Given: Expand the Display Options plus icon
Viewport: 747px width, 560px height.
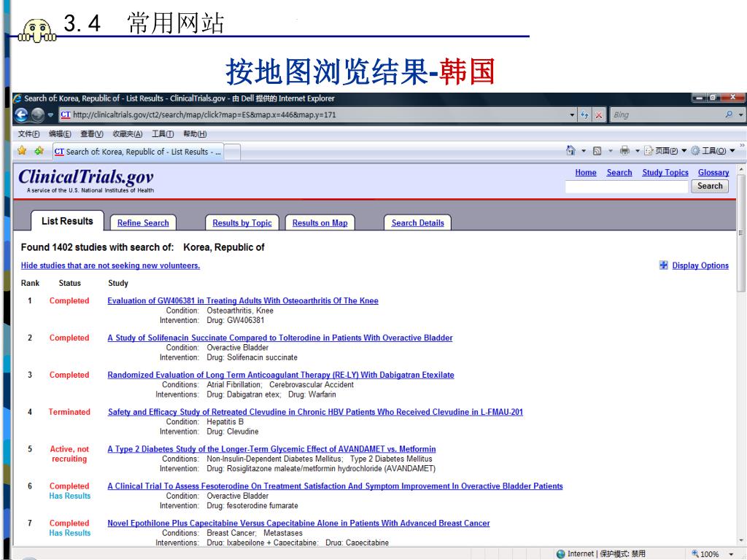Looking at the screenshot, I should 663,265.
